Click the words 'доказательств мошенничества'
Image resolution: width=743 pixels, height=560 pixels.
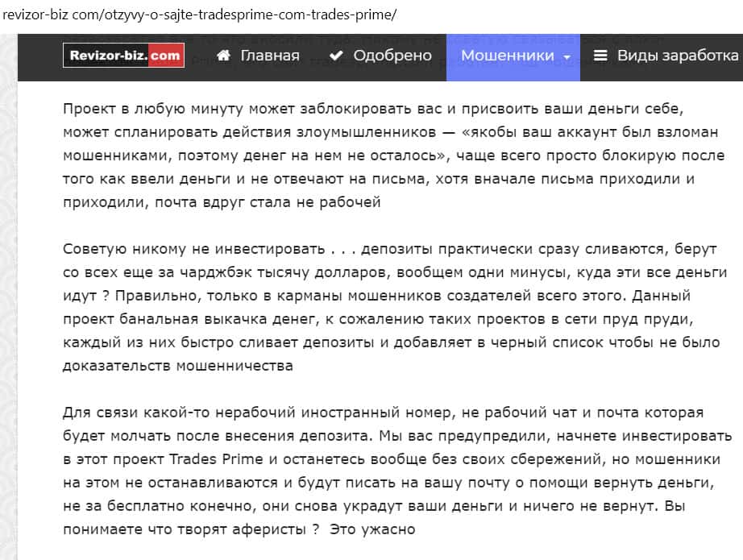tap(178, 366)
